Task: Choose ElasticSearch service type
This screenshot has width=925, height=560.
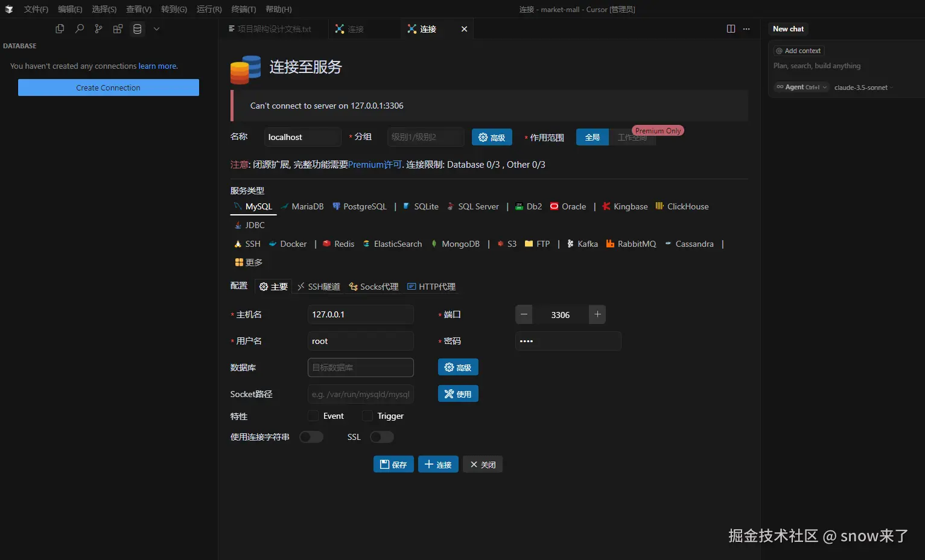Action: point(392,244)
